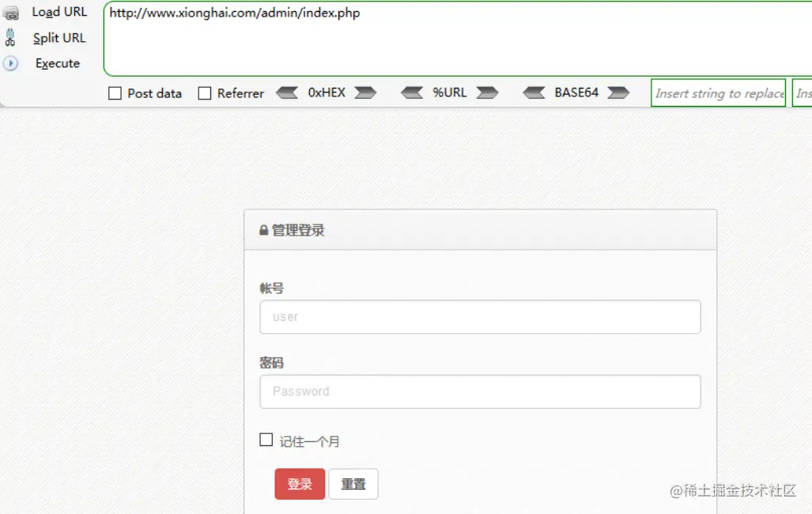Click the Execute label
Image resolution: width=812 pixels, height=514 pixels.
click(58, 63)
